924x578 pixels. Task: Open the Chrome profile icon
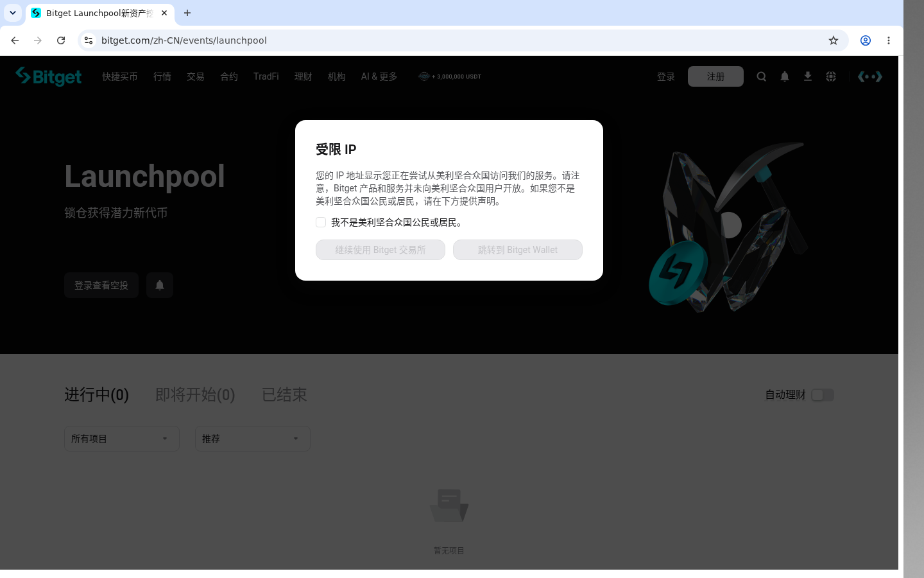point(866,40)
